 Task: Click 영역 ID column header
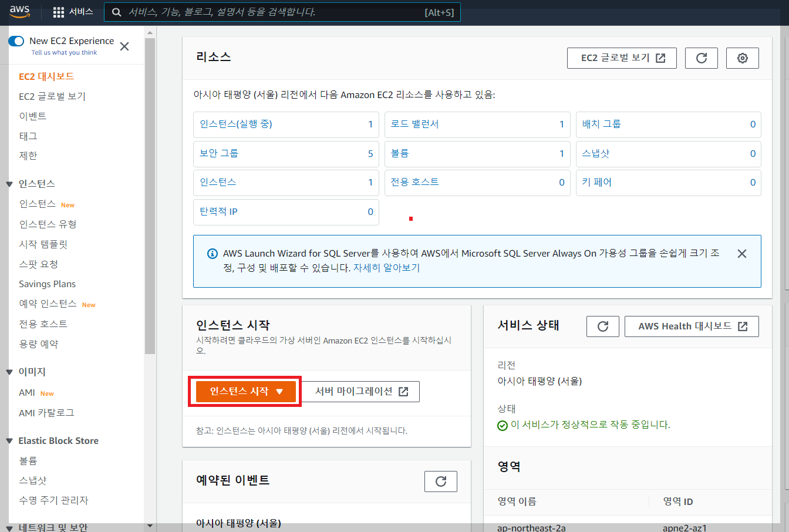(677, 501)
